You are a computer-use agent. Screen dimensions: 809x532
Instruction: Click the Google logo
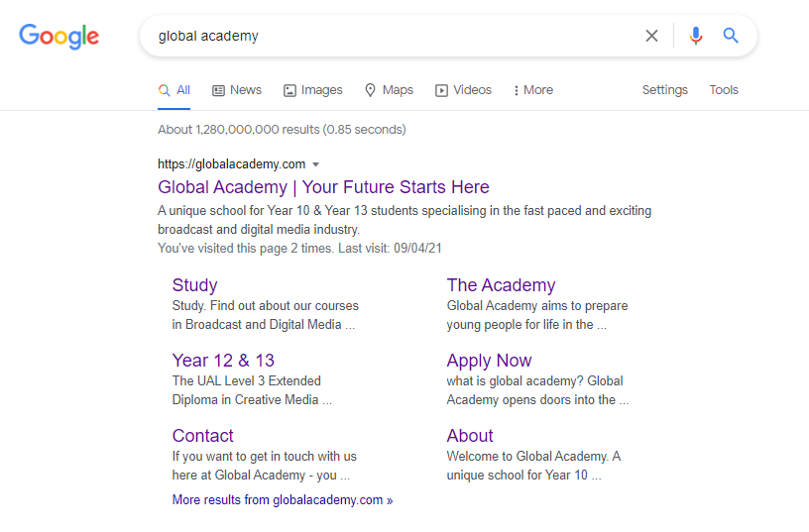[x=59, y=37]
